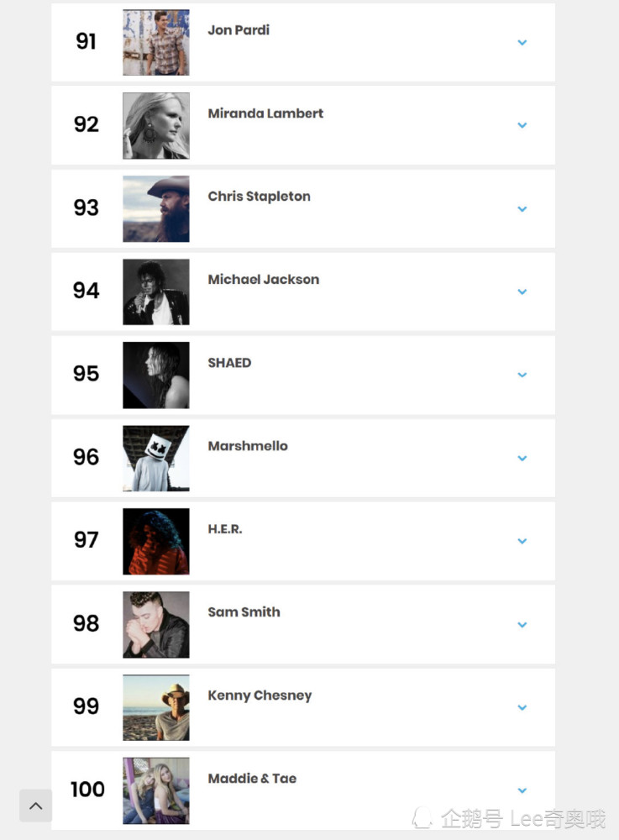Expand the Jon Pardi row chevron
This screenshot has width=619, height=840.
[x=522, y=42]
